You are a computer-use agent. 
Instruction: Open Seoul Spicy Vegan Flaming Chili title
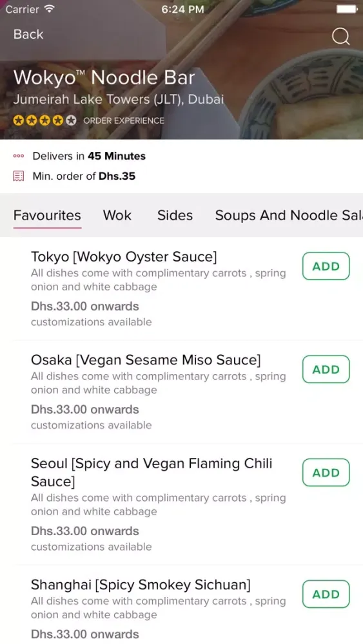(x=152, y=472)
